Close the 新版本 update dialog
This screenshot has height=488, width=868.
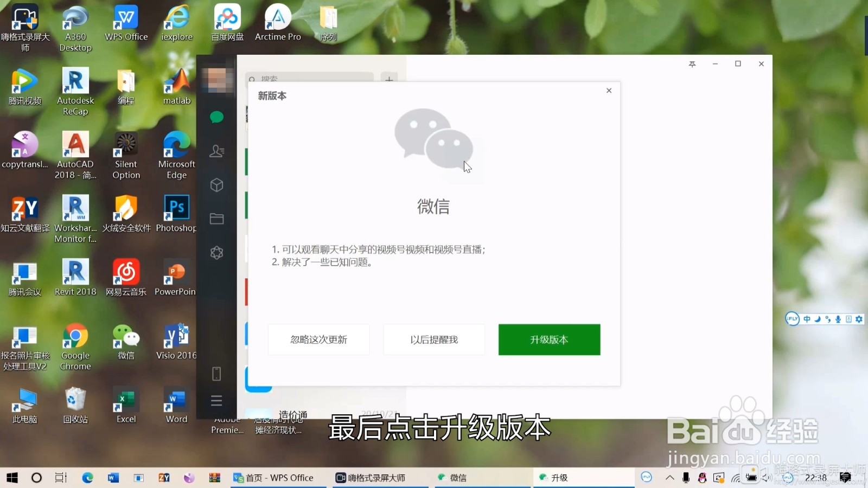(609, 91)
